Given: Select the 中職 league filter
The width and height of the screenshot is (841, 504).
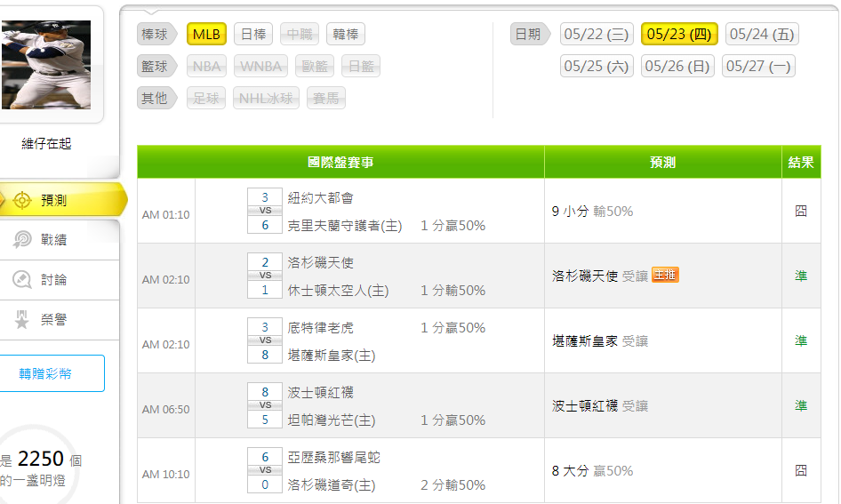Looking at the screenshot, I should tap(300, 35).
